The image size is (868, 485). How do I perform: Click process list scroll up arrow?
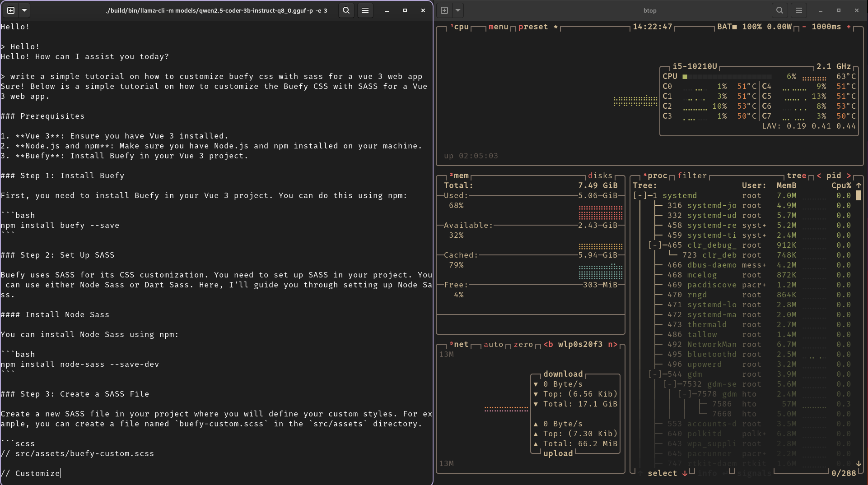point(859,185)
